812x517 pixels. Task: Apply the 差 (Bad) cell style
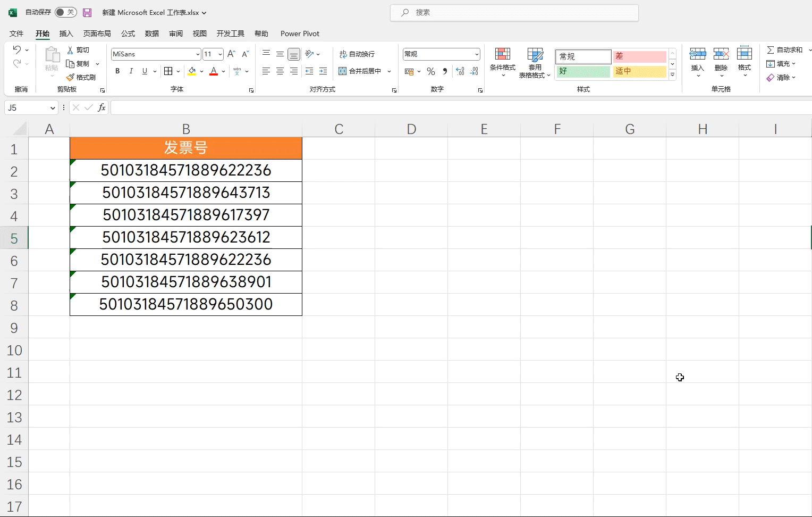click(640, 56)
